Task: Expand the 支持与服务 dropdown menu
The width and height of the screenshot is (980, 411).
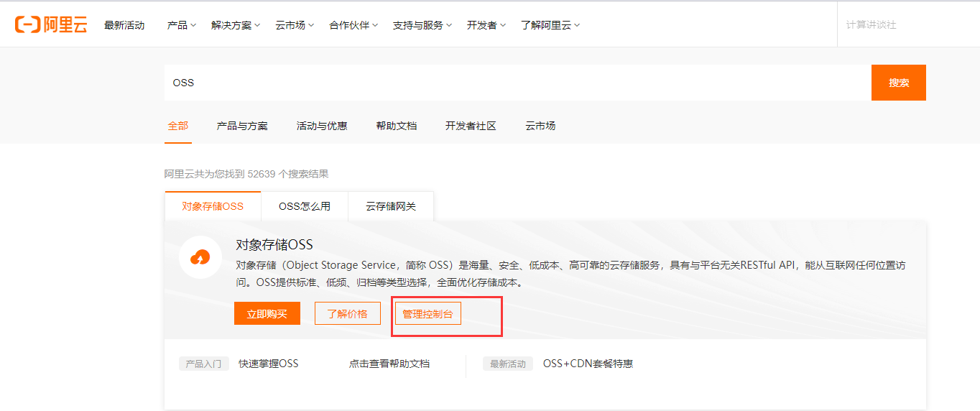Action: 422,25
